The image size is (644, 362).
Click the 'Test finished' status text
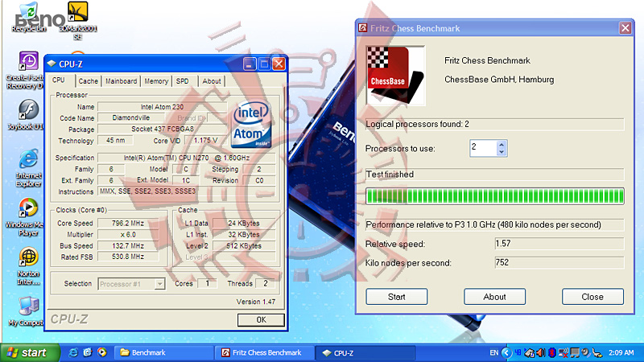(390, 174)
